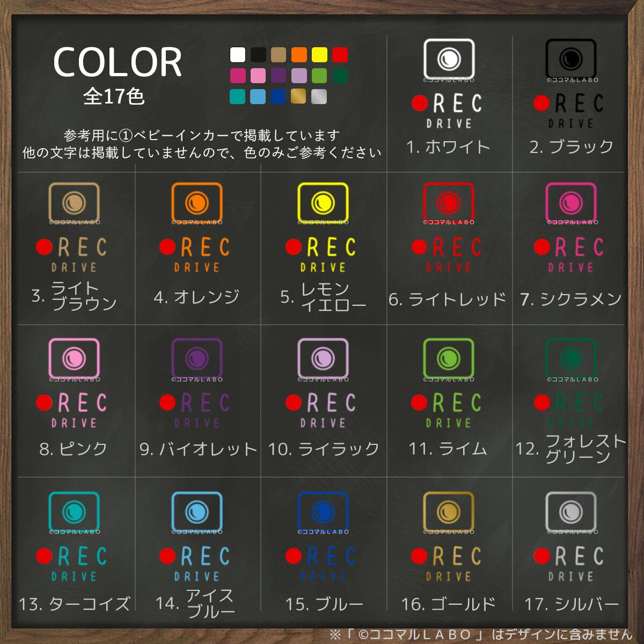Choose the bright red palette swatch
The image size is (644, 644).
pos(340,55)
